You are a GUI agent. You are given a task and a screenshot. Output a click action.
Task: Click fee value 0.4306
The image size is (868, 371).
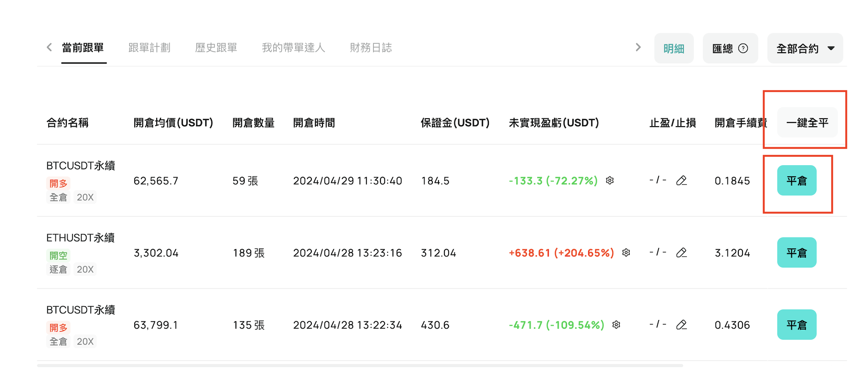[x=732, y=325]
